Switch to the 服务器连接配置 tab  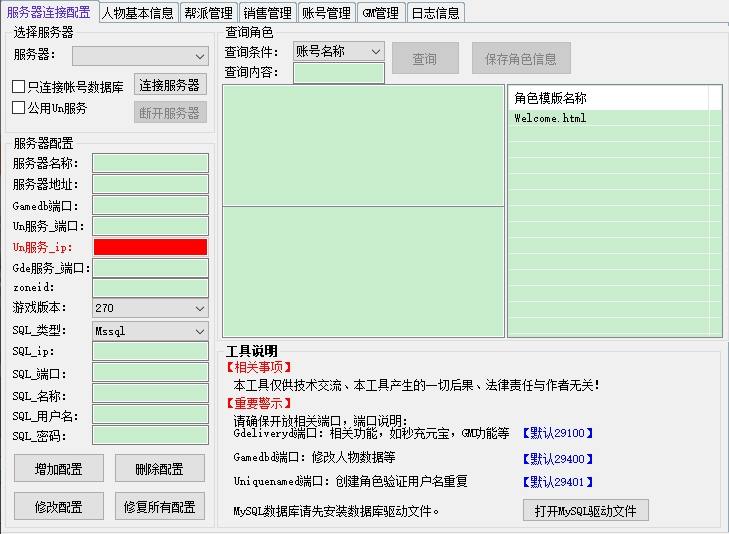[x=49, y=12]
